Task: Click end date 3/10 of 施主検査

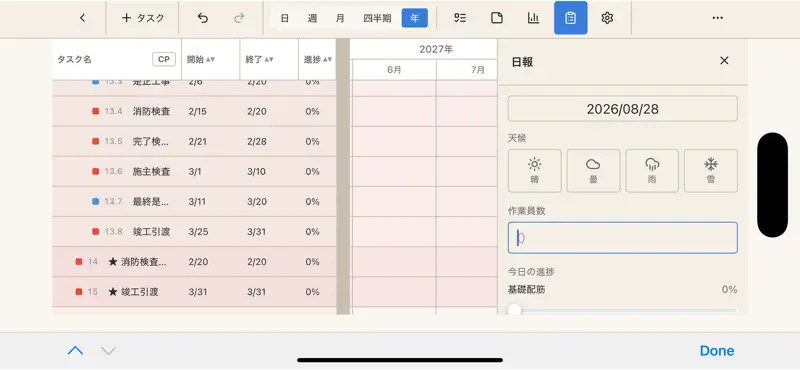Action: [x=256, y=171]
